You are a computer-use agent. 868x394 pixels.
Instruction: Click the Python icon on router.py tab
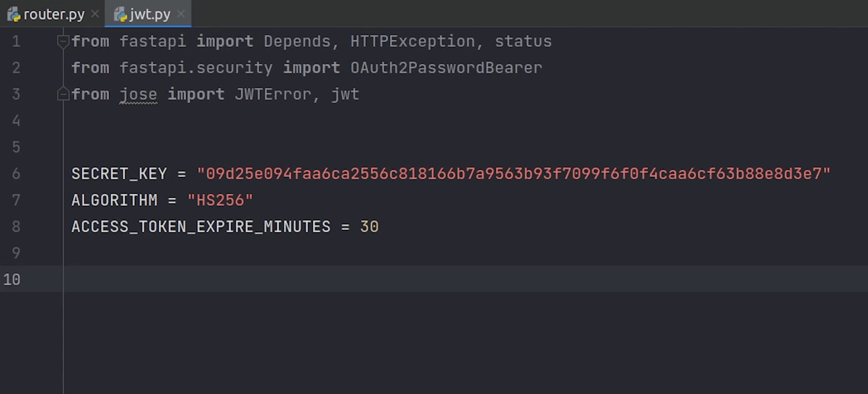pos(14,14)
